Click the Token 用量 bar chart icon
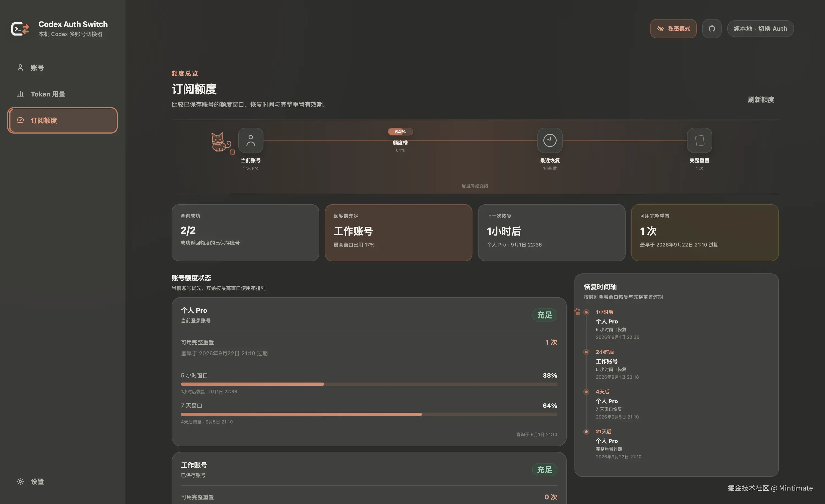Viewport: 825px width, 504px height. tap(20, 94)
